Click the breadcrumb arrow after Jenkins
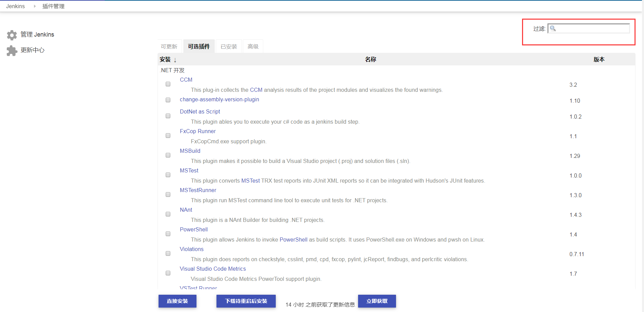The height and width of the screenshot is (312, 644). tap(35, 6)
